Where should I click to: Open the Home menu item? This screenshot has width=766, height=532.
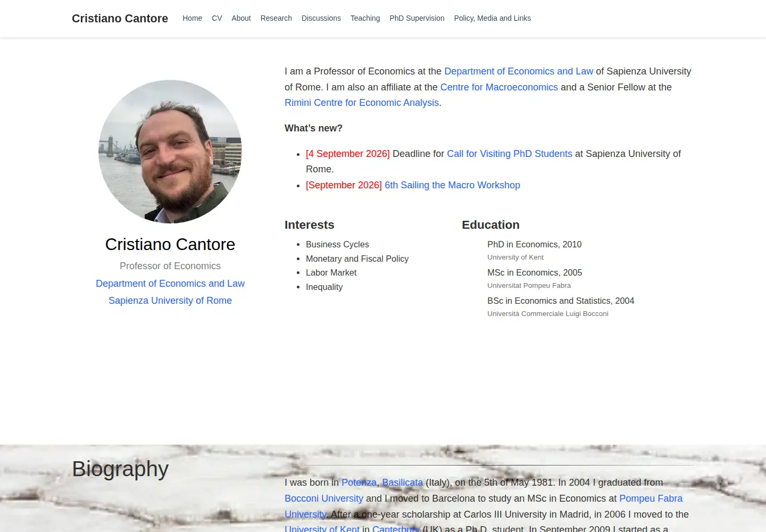point(192,18)
